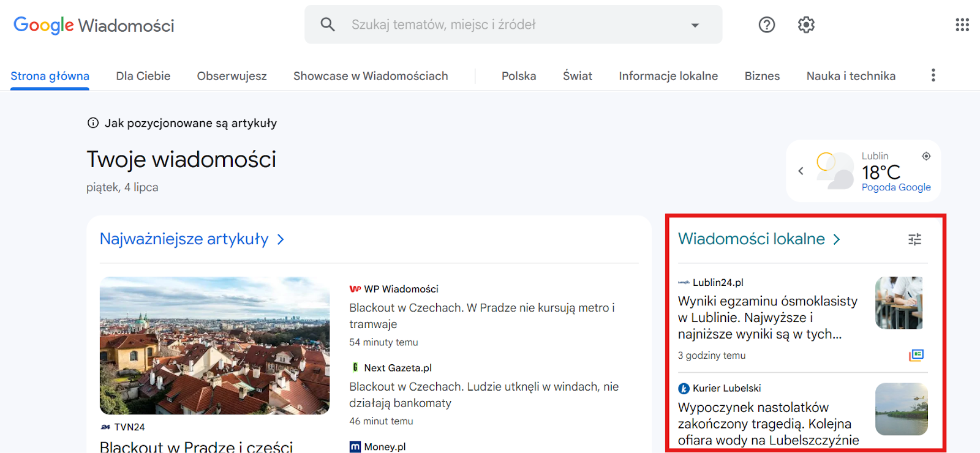The width and height of the screenshot is (980, 453).
Task: Click the lake and helicopter thumbnail
Action: click(x=902, y=409)
